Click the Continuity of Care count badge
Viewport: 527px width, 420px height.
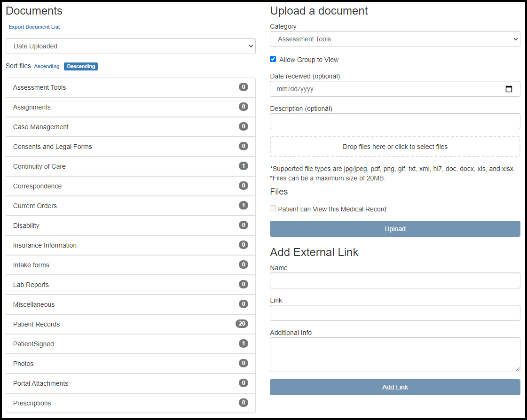tap(243, 166)
